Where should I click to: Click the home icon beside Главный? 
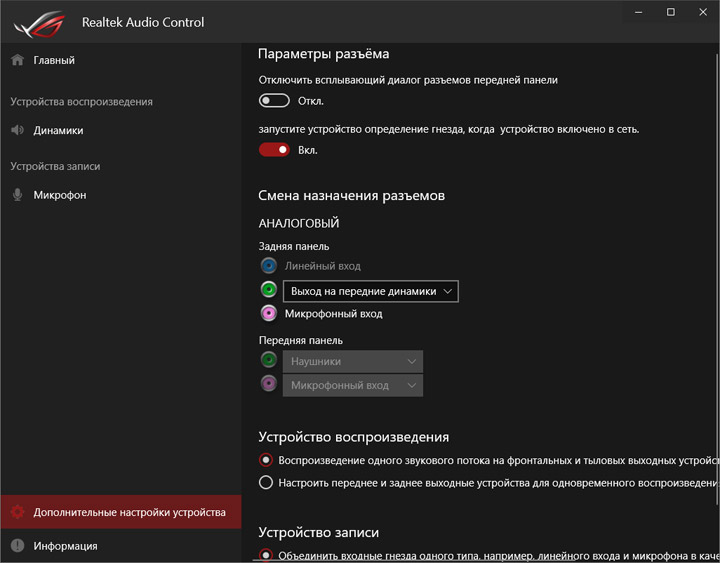17,60
